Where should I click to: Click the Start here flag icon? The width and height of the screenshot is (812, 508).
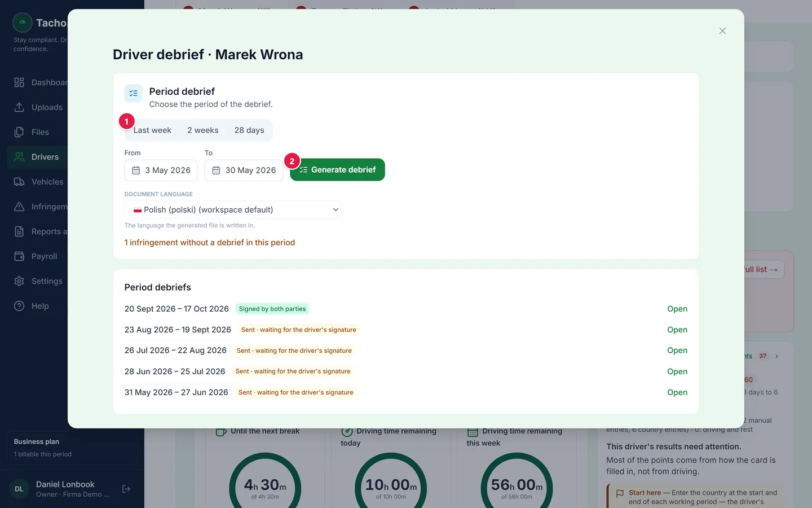click(x=620, y=493)
